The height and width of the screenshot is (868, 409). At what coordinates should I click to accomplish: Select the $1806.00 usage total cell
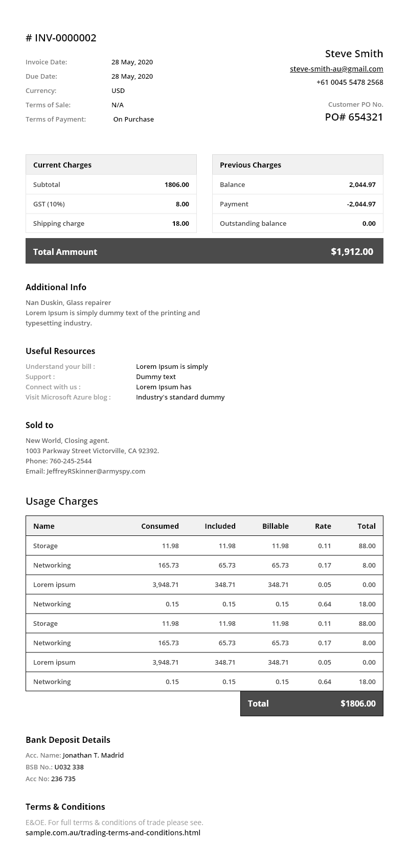click(358, 703)
